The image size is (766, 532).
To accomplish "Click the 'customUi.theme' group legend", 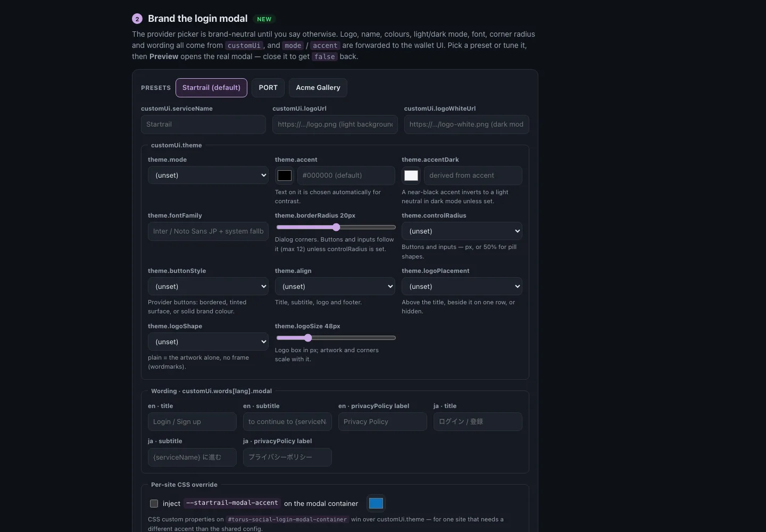I will pos(177,145).
